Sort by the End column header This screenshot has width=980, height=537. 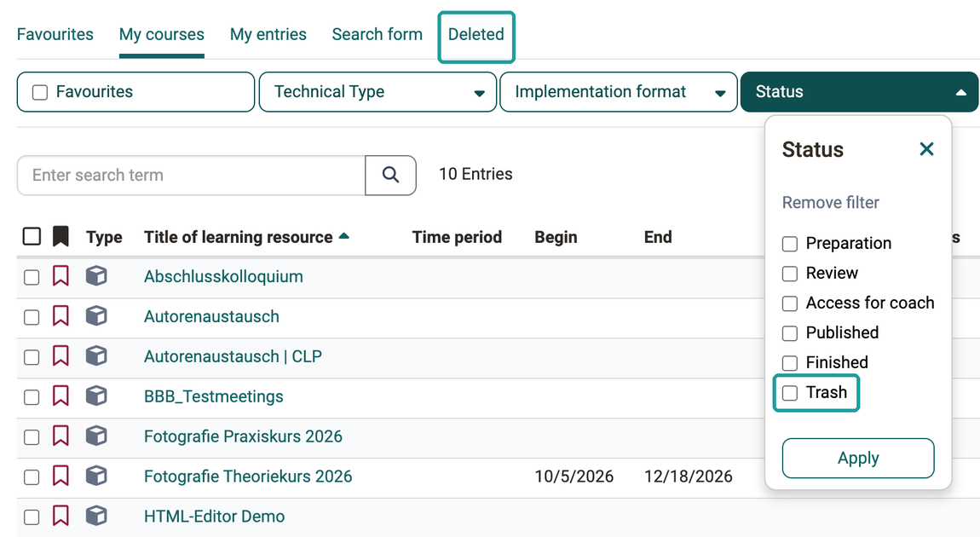tap(658, 237)
